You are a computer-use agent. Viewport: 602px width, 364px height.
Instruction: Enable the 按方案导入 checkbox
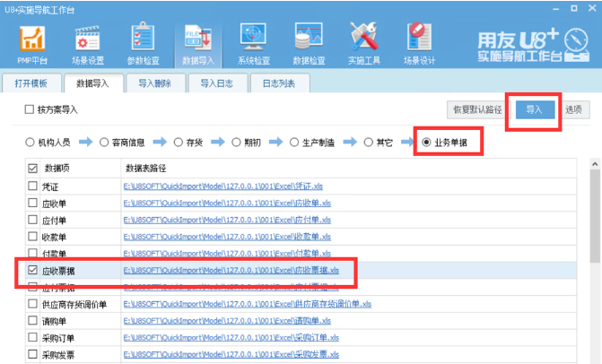click(30, 109)
